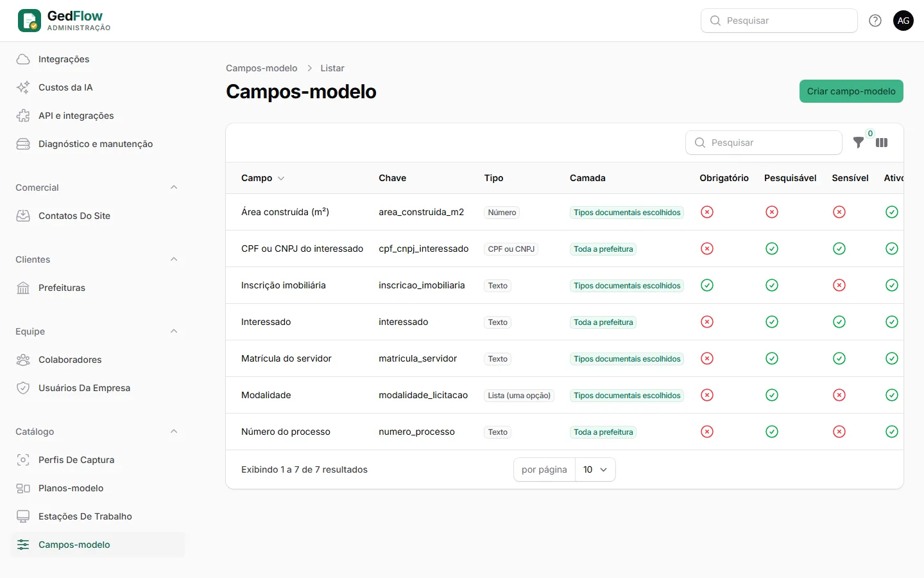Screen dimensions: 924x578
Task: Click the Criar campo-modelo button
Action: tap(851, 91)
